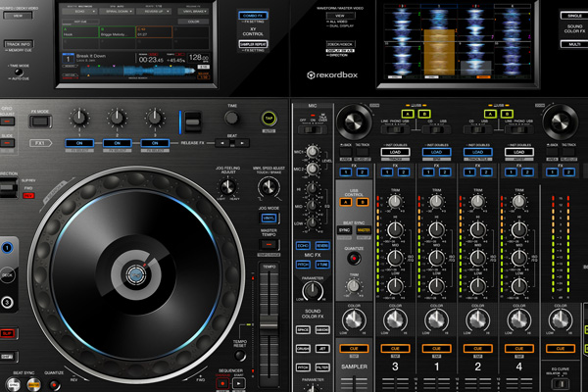588x392 pixels.
Task: Click the sequencer OVERDUB record button
Action: (222, 383)
